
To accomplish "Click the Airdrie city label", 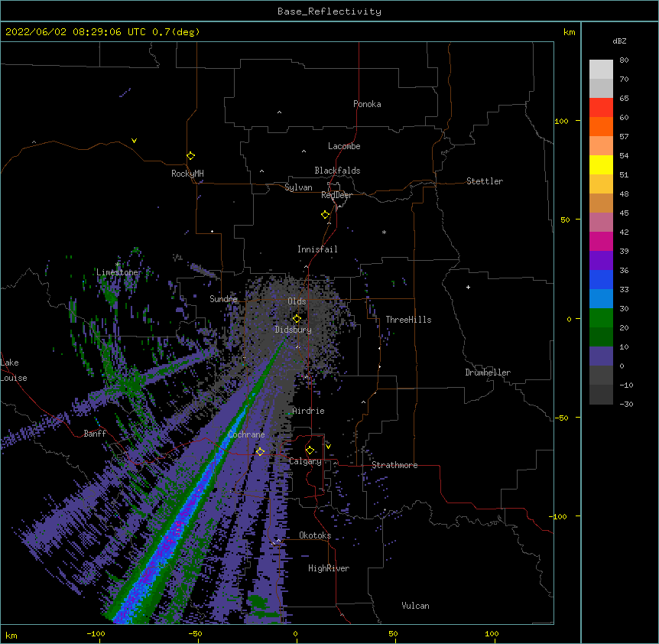I will tap(309, 411).
